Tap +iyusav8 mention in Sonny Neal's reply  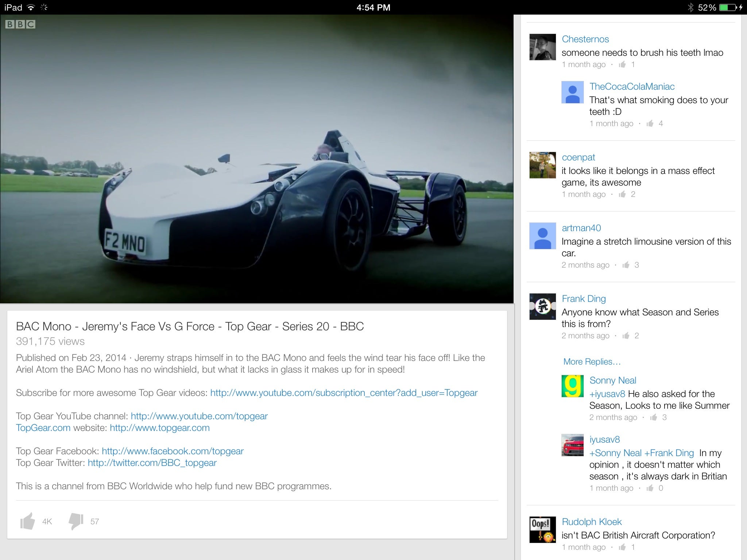click(x=607, y=394)
